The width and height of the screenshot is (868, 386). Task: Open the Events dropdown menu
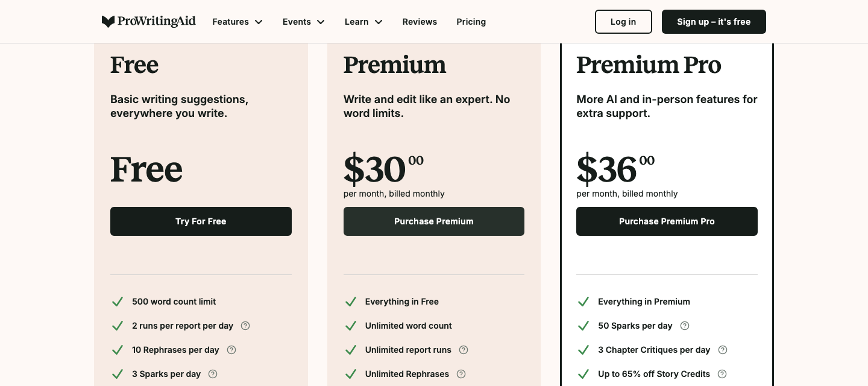[304, 22]
